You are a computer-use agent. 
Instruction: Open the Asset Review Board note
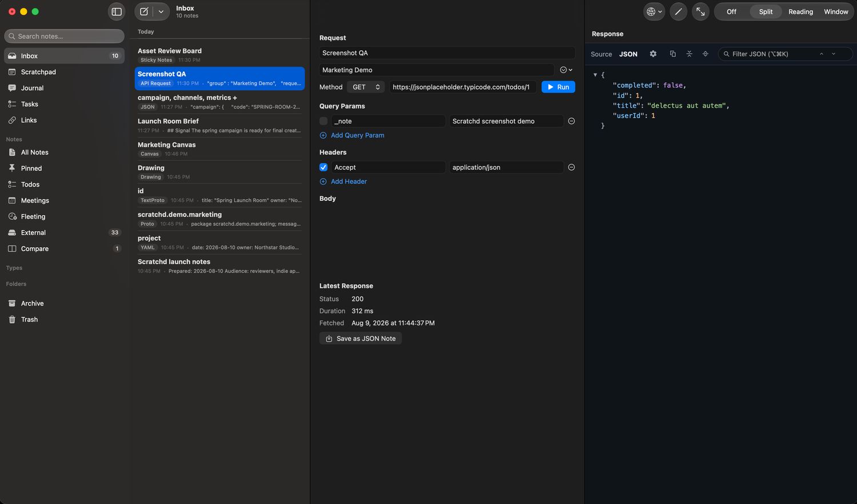click(x=219, y=55)
